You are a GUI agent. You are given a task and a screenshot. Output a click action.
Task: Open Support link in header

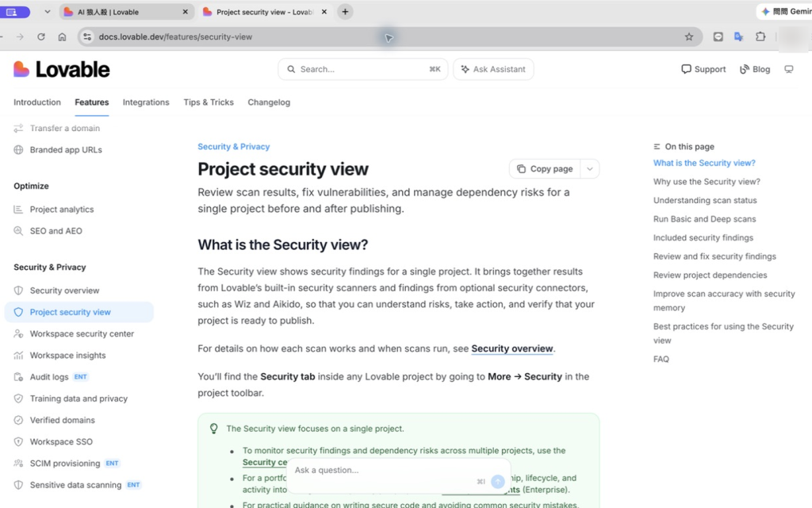703,69
